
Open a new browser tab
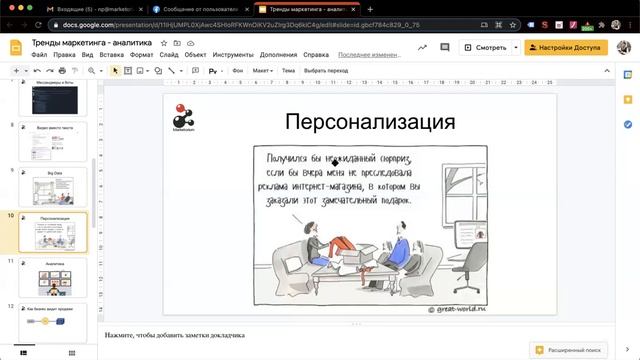370,9
